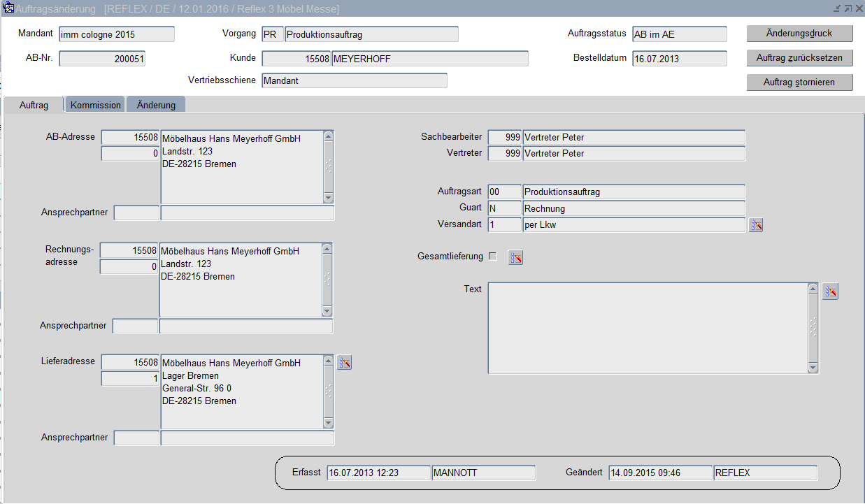The height and width of the screenshot is (504, 865).
Task: Open the Änderung tab
Action: click(x=156, y=105)
